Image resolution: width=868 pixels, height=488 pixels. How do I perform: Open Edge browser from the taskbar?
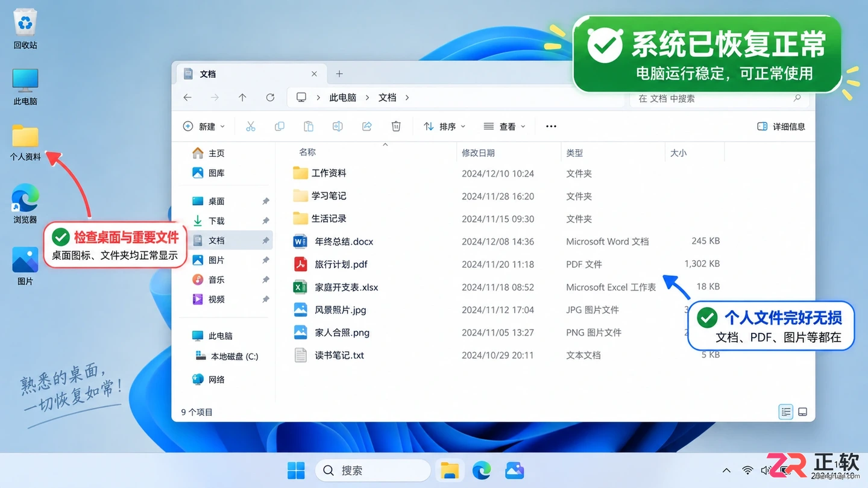tap(482, 471)
